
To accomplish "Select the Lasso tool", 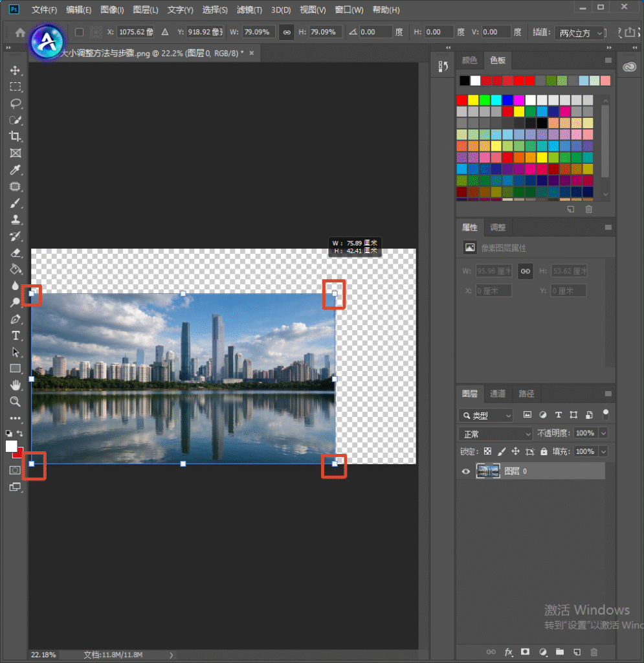I will point(16,103).
